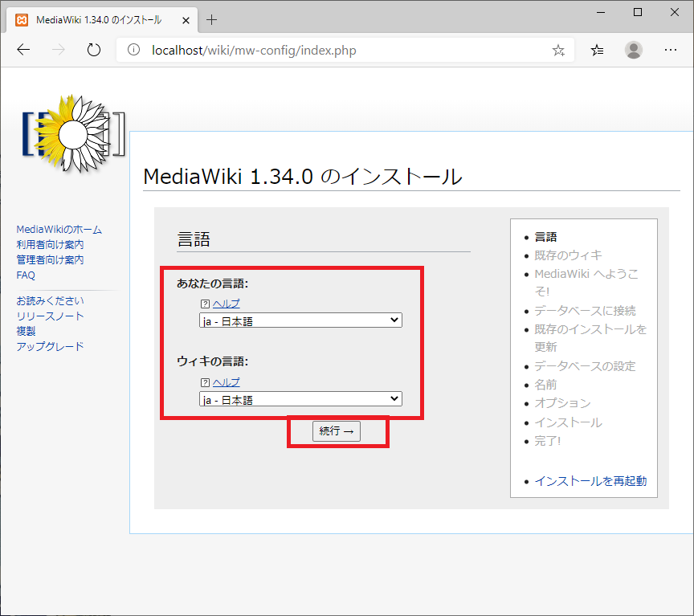Open the FAQ sidebar link

pyautogui.click(x=26, y=275)
